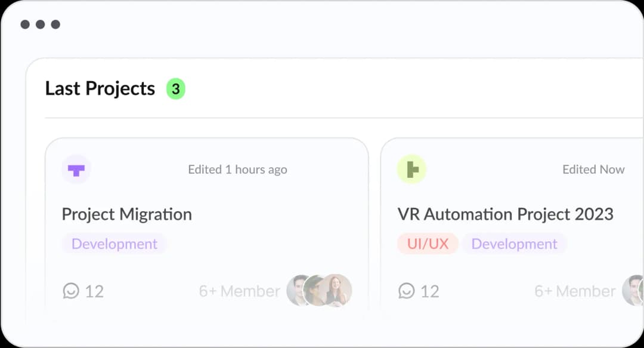
Task: Click the 6+ Member link on VR Automation
Action: pyautogui.click(x=575, y=291)
